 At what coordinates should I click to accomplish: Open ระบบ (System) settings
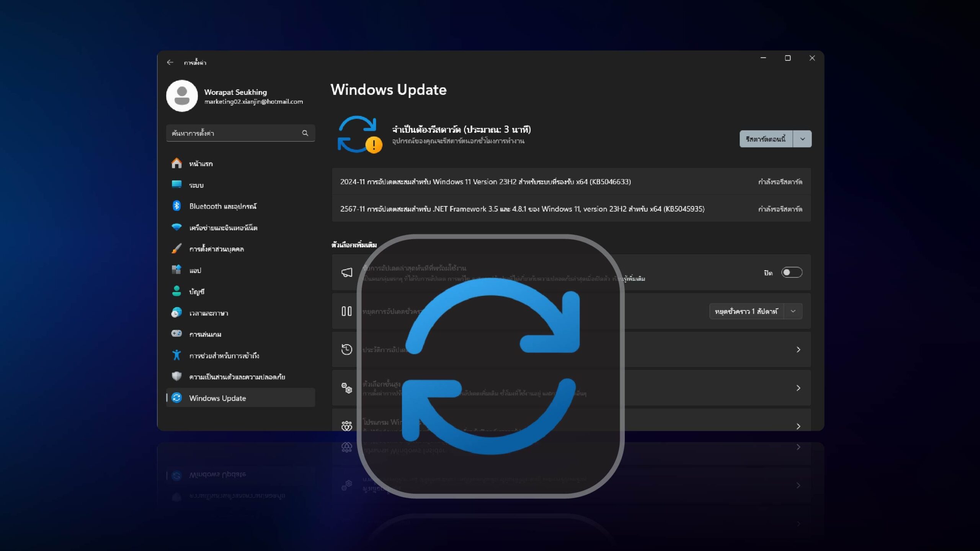tap(240, 185)
